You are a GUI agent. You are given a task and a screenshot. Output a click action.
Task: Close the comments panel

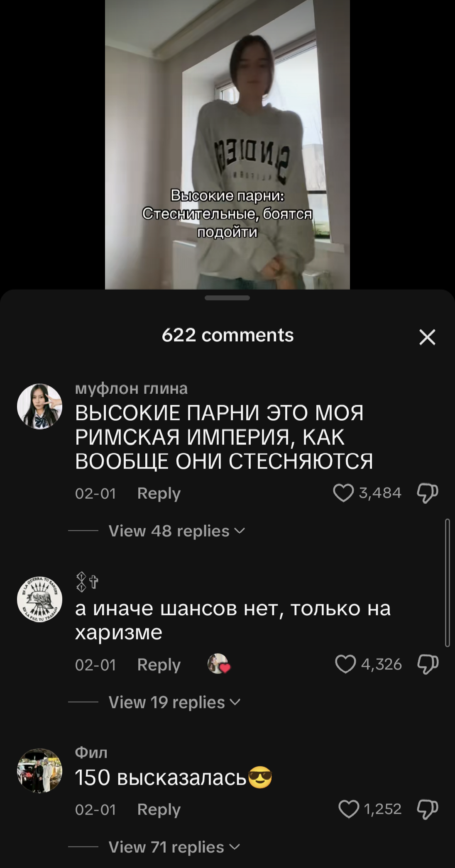[x=427, y=337]
